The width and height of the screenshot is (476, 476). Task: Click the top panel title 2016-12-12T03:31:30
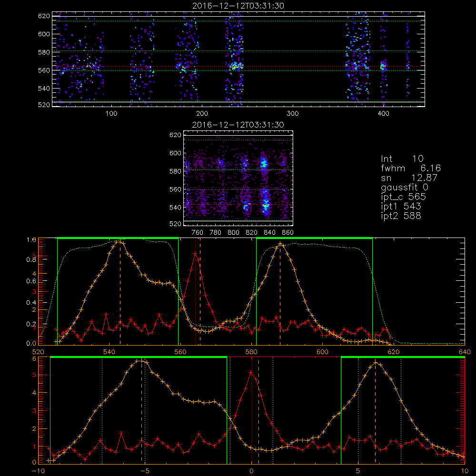[238, 6]
